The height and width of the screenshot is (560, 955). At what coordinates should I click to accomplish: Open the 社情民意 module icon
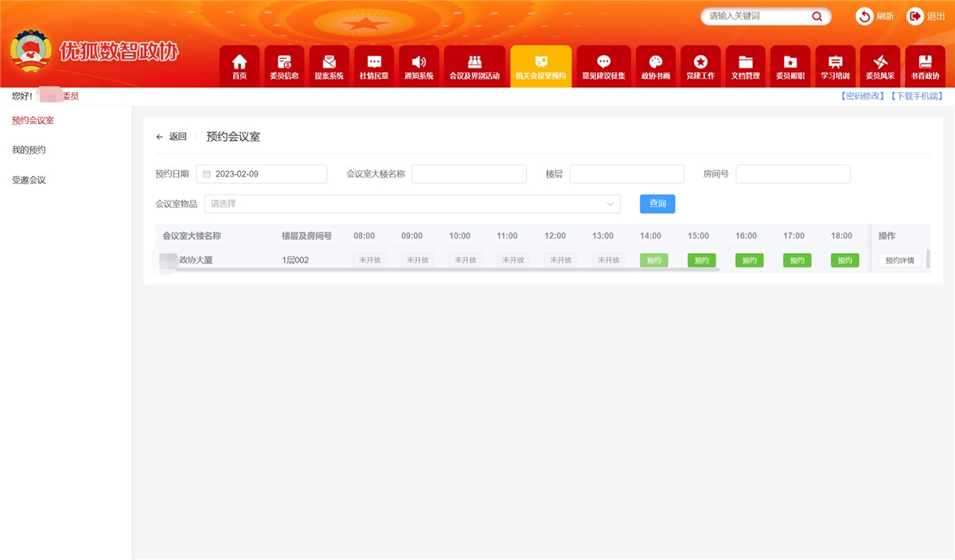click(x=373, y=65)
